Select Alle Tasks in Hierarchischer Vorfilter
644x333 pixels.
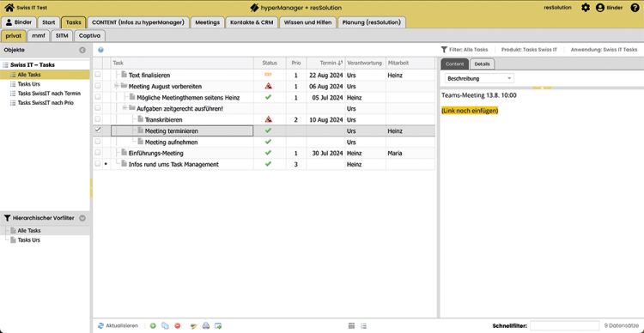[29, 230]
